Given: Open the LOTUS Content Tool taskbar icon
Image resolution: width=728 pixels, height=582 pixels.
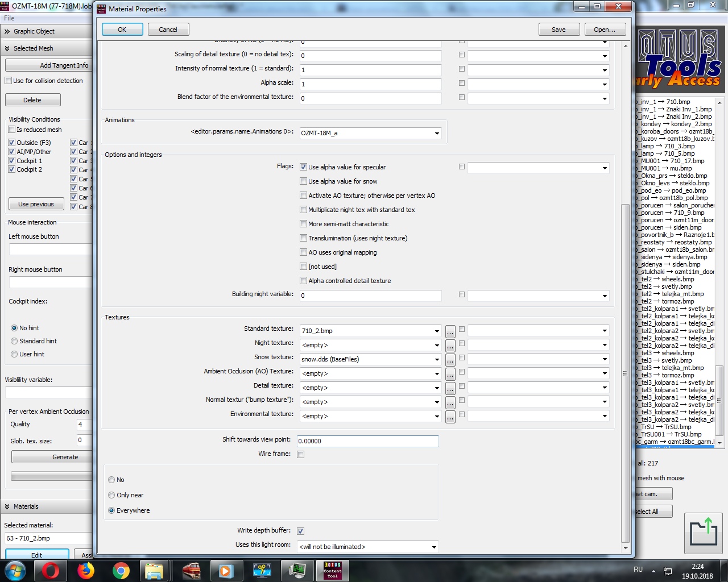Looking at the screenshot, I should click(x=332, y=571).
